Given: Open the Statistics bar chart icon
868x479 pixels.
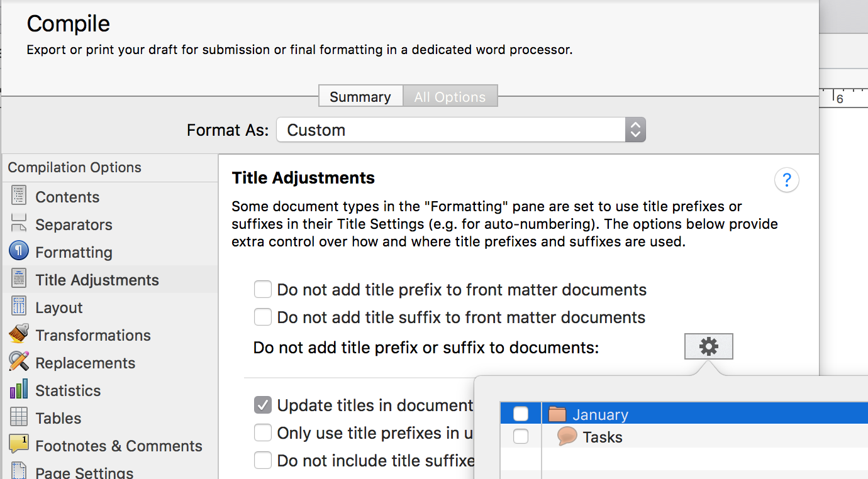Looking at the screenshot, I should (x=19, y=390).
